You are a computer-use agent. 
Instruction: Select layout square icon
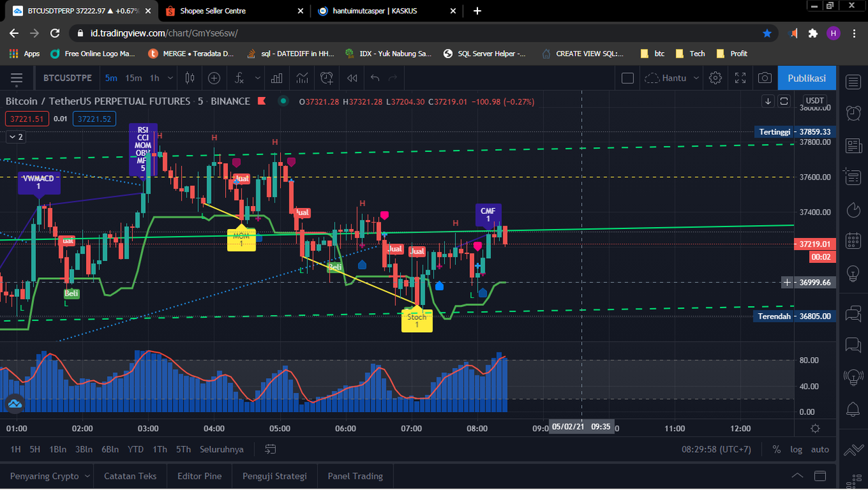click(628, 78)
